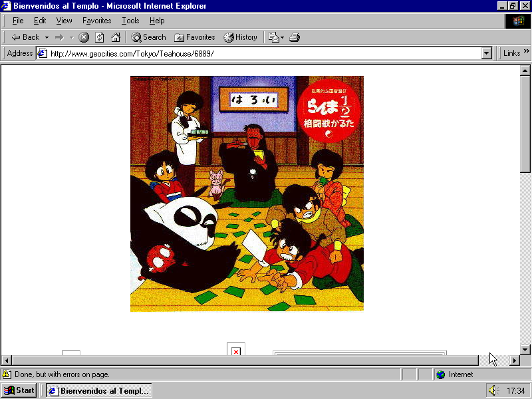Open the Help menu

157,21
